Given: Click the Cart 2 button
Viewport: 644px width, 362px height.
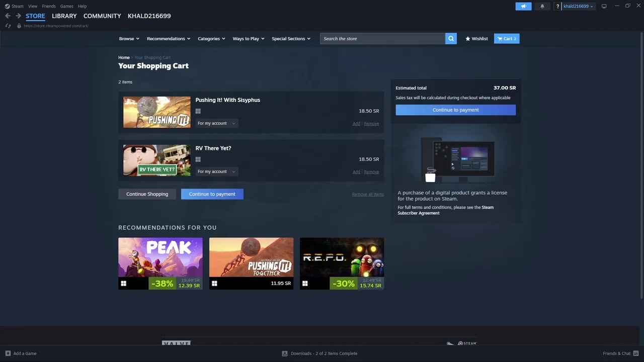Looking at the screenshot, I should 507,38.
